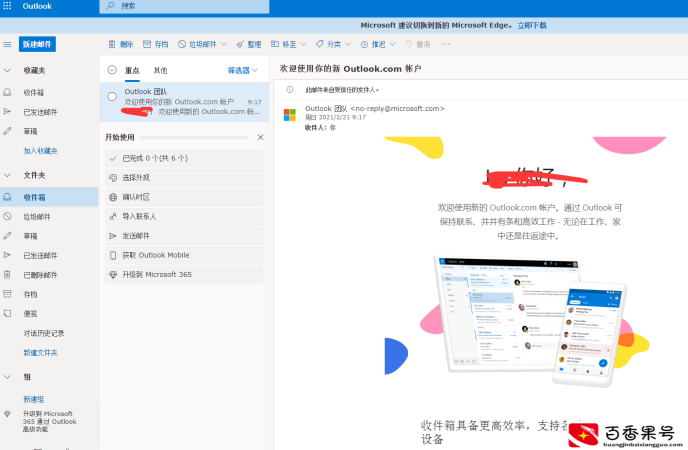Switch to the Focused tab
Image resolution: width=688 pixels, height=450 pixels.
tap(132, 70)
